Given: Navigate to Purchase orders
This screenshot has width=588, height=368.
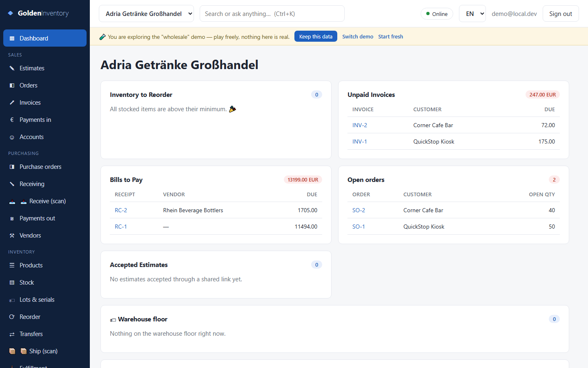Looking at the screenshot, I should click(x=45, y=167).
